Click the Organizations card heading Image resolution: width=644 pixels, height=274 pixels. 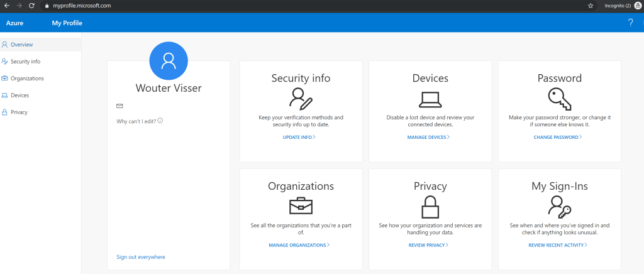pyautogui.click(x=301, y=186)
